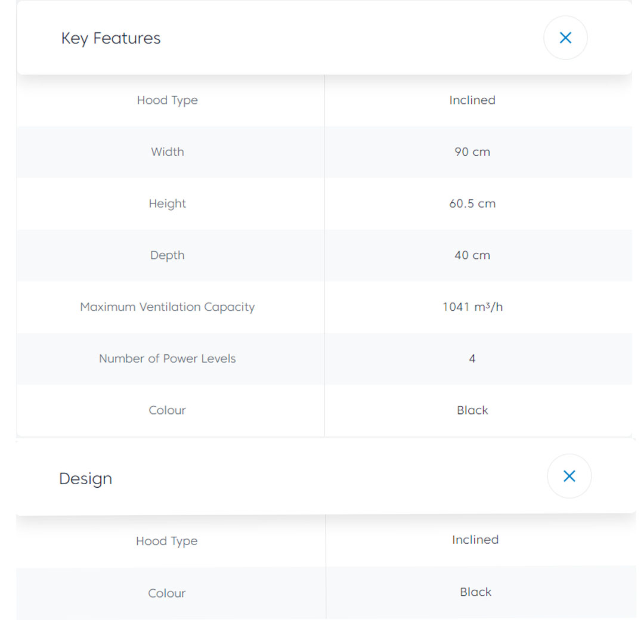Click Hood Type label in Design section
Screen dimensions: 644x644
(166, 541)
